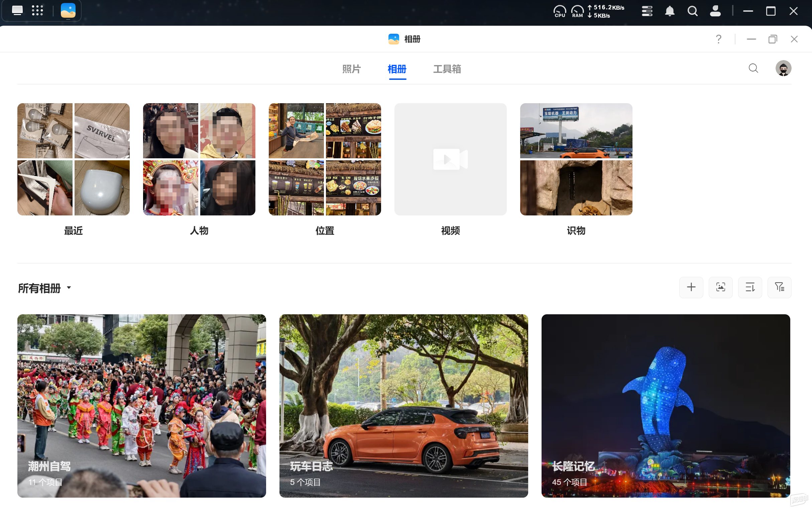Change album sort order
The image size is (812, 510).
coord(750,287)
